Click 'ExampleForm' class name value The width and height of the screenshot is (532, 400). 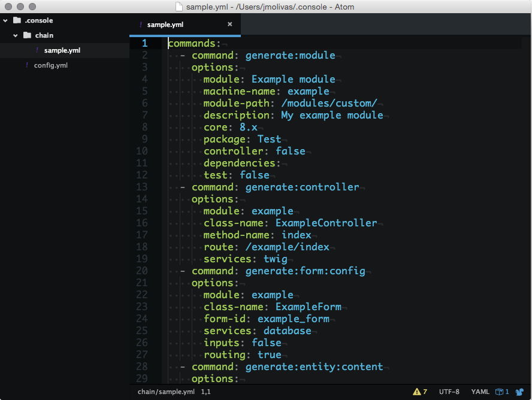coord(309,307)
